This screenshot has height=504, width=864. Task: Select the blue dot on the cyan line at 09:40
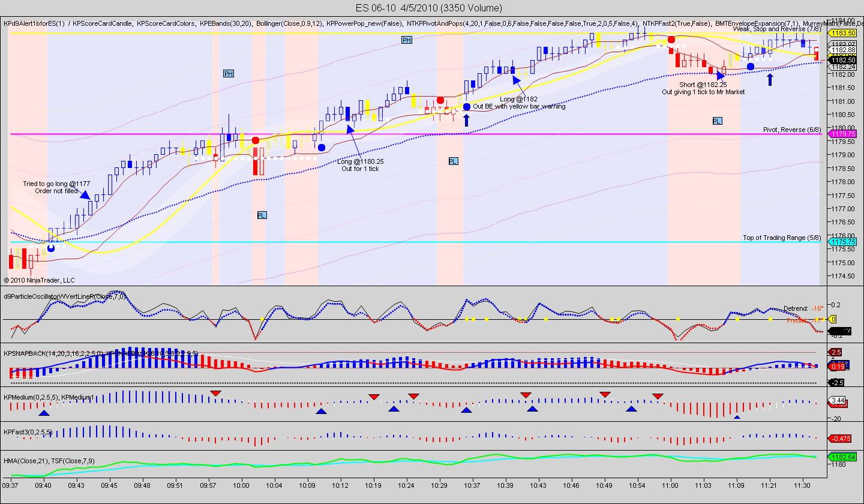point(51,247)
